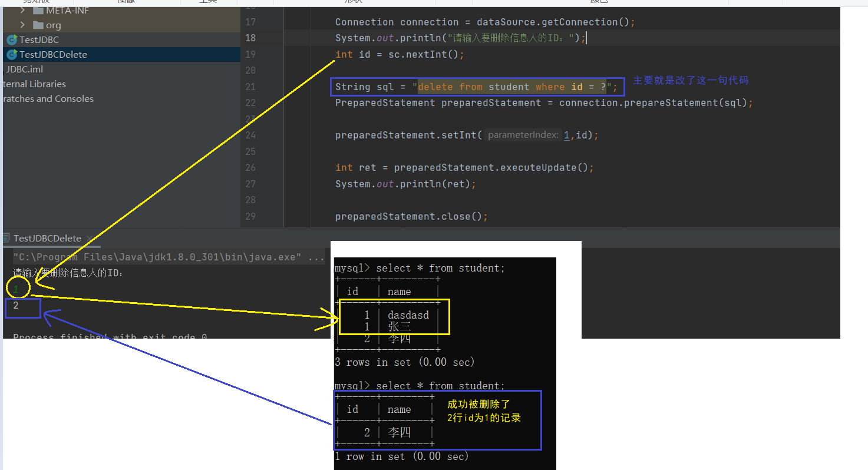Image resolution: width=868 pixels, height=470 pixels.
Task: Select the org folder in project tree
Action: (x=47, y=25)
